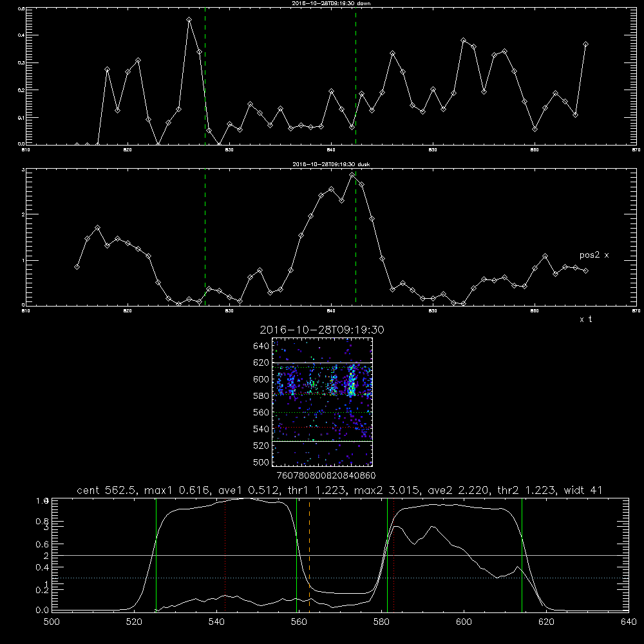Click bottom plot x-axis label '560'

(299, 622)
